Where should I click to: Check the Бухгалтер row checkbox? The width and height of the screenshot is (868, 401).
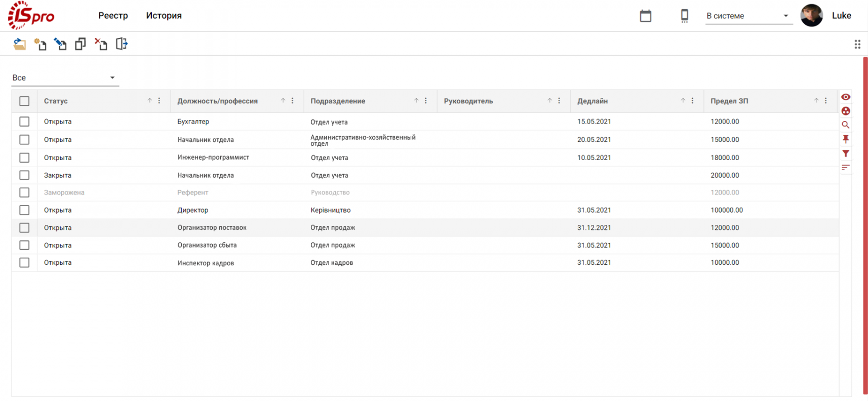point(24,122)
